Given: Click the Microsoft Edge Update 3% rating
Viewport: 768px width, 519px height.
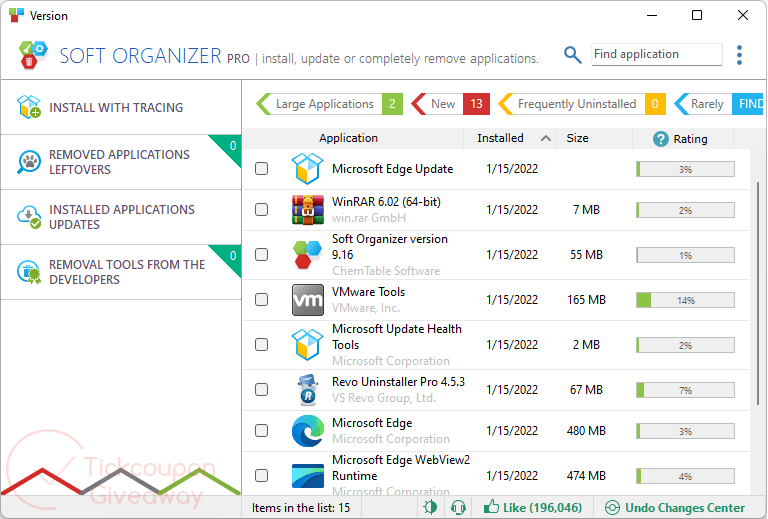Looking at the screenshot, I should [685, 169].
